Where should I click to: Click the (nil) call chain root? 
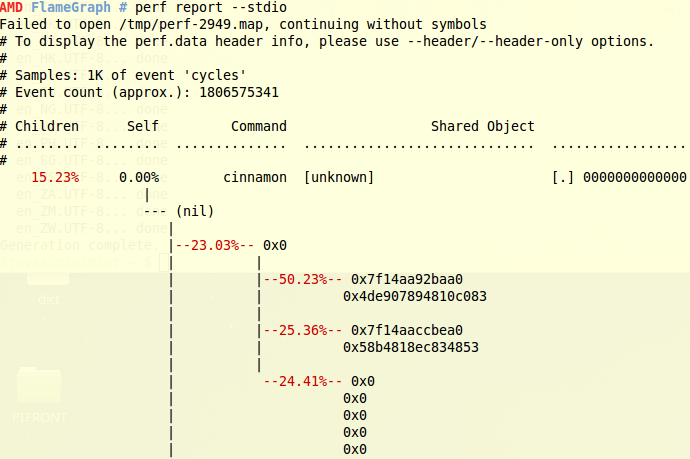click(195, 211)
